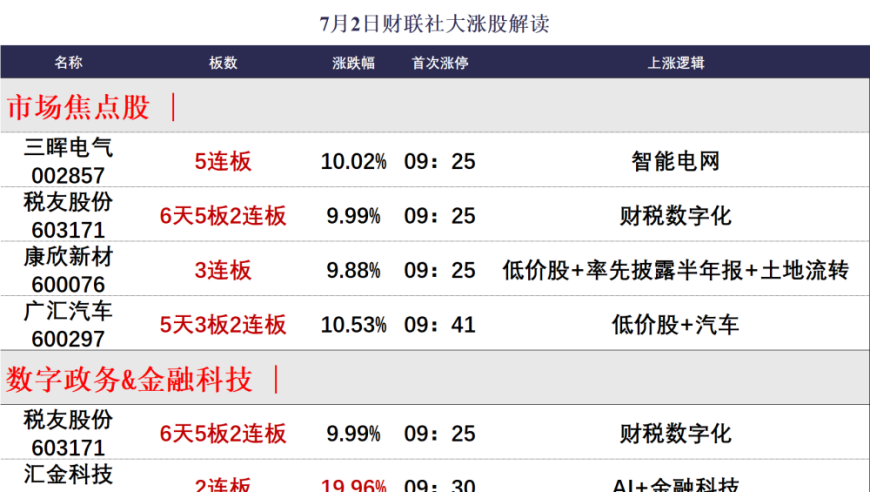The width and height of the screenshot is (870, 492).
Task: Click 09:25 time in 康欣新材 row
Action: (440, 270)
